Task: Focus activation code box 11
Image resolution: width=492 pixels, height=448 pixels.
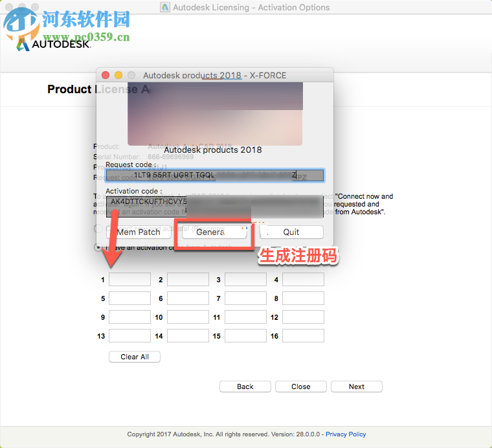Action: 245,317
